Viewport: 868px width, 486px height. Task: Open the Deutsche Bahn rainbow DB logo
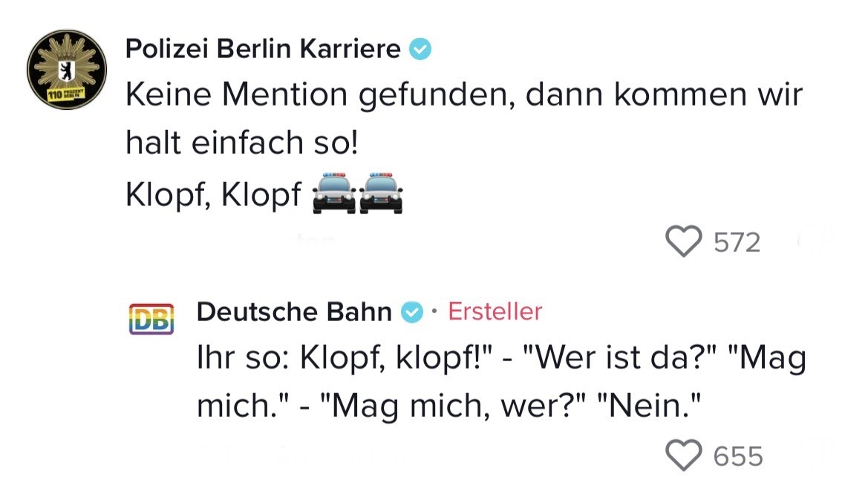151,319
